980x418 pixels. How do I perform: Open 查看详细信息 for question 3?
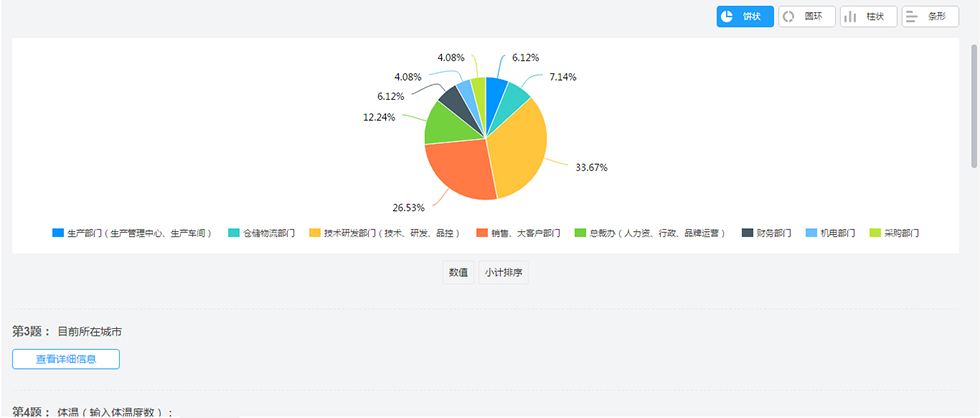pos(66,359)
